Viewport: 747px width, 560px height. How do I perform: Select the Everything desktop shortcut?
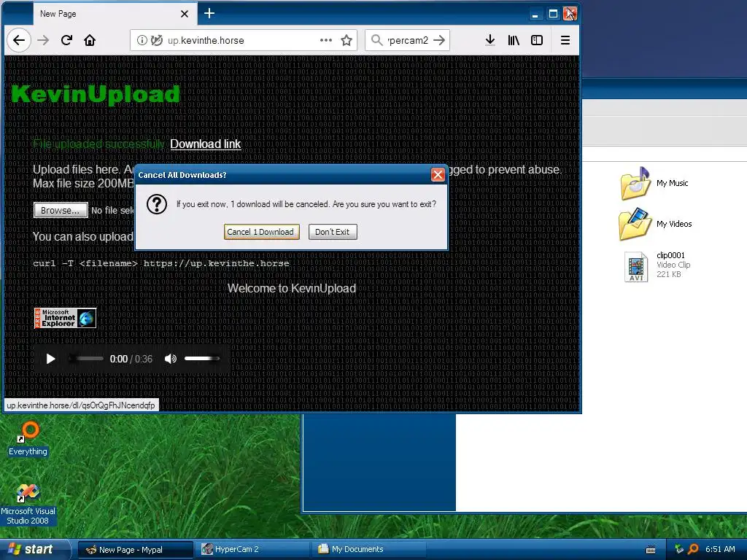click(x=28, y=439)
